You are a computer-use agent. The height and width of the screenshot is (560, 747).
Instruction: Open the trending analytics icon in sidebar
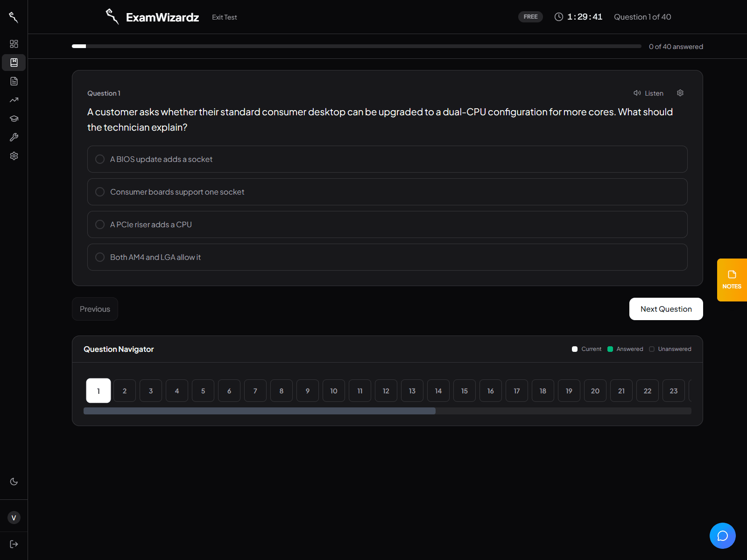[14, 100]
